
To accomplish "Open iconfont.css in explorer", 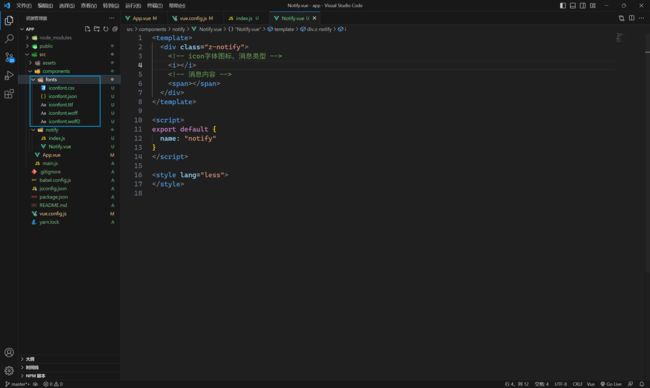I will (61, 88).
